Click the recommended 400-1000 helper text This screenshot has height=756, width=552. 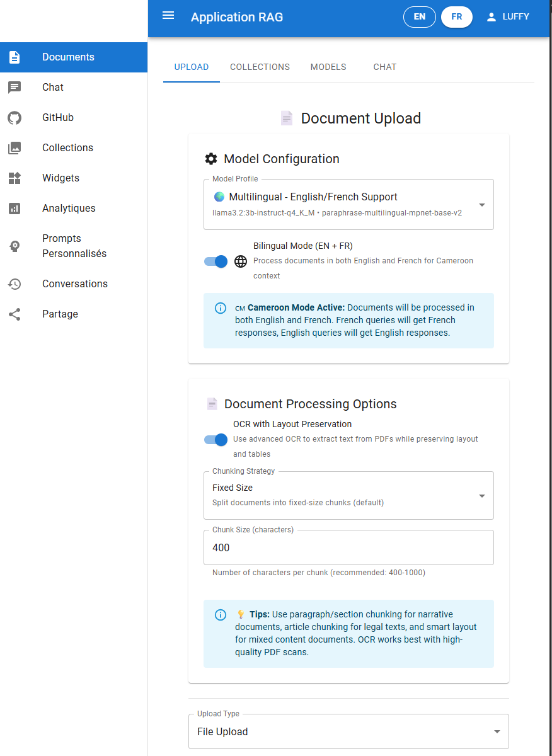(319, 573)
